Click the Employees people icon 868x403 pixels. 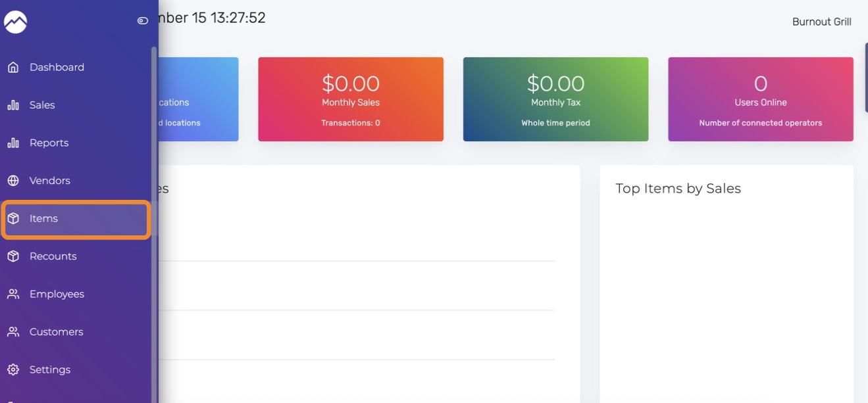tap(13, 294)
